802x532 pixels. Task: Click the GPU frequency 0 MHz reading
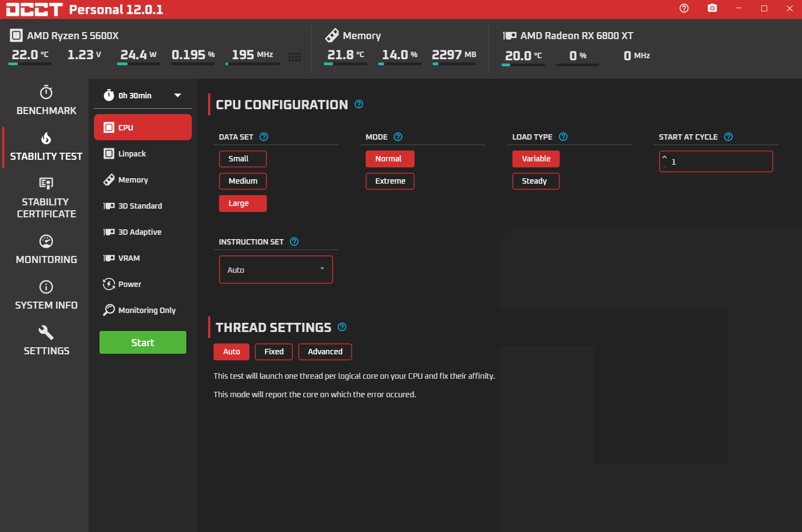click(637, 56)
